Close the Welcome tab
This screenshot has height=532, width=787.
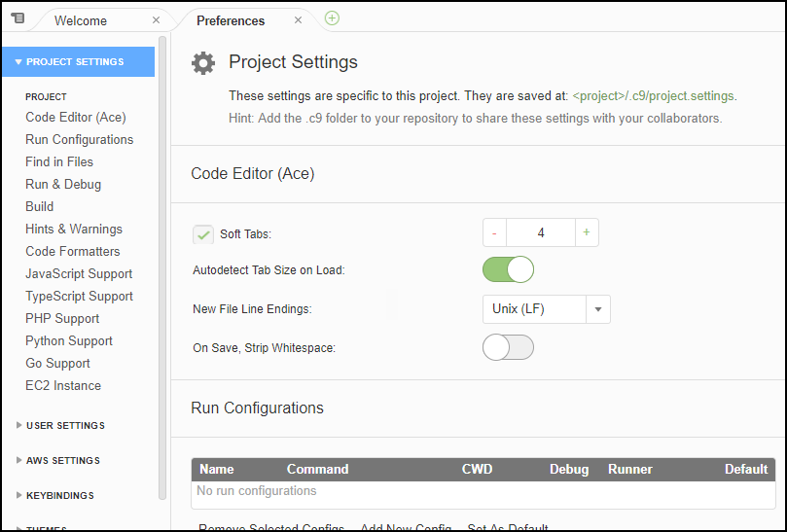coord(157,20)
